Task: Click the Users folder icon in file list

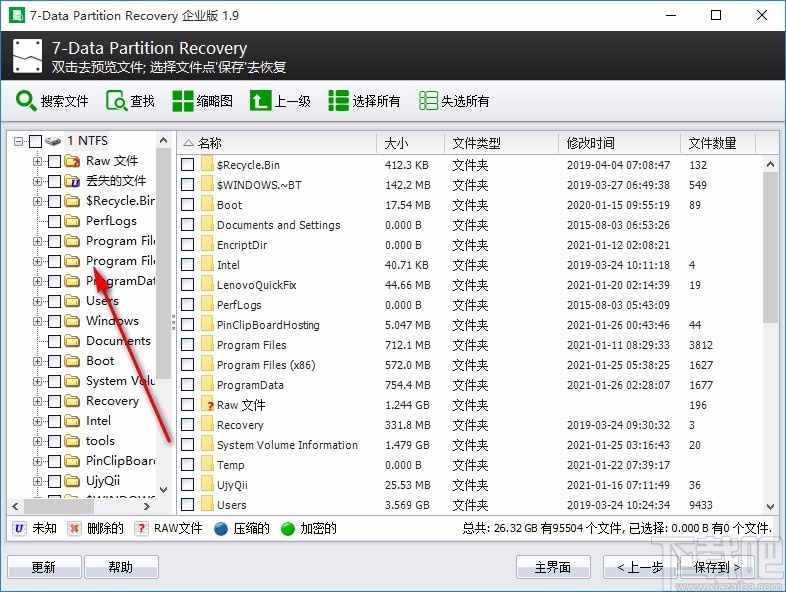Action: [x=207, y=504]
